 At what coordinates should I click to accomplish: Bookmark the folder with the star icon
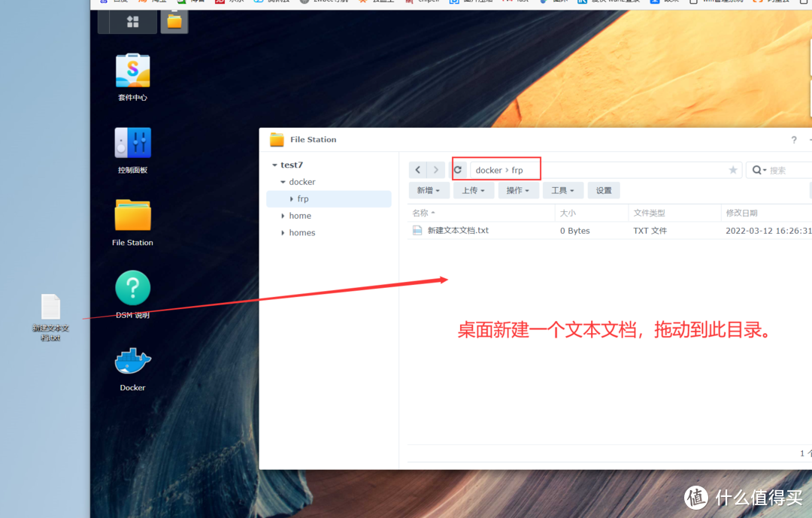pos(733,170)
